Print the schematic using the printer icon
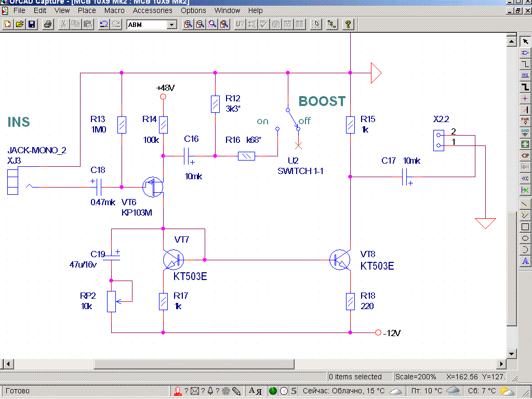 click(x=48, y=24)
